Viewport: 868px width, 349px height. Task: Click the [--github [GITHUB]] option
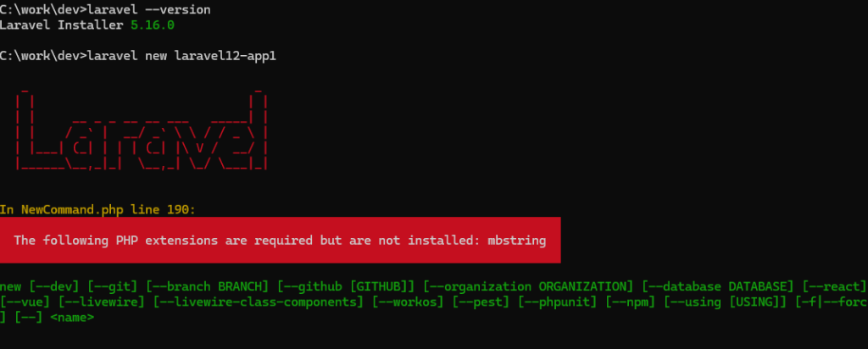[x=346, y=286]
